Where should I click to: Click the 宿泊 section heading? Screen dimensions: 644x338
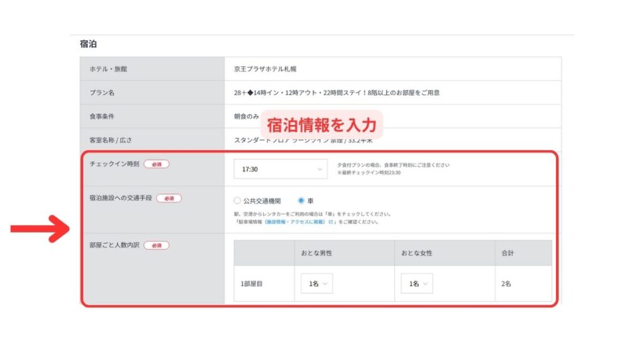(88, 45)
